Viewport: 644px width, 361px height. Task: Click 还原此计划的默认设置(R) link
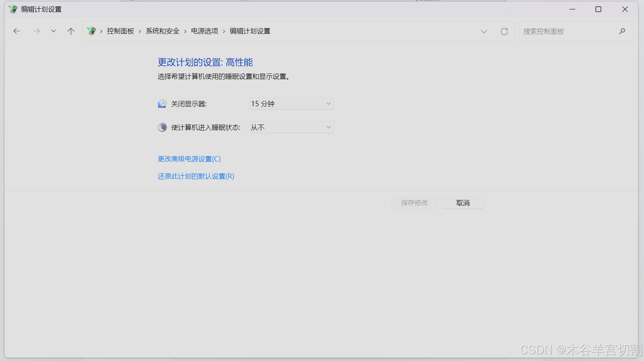[196, 176]
